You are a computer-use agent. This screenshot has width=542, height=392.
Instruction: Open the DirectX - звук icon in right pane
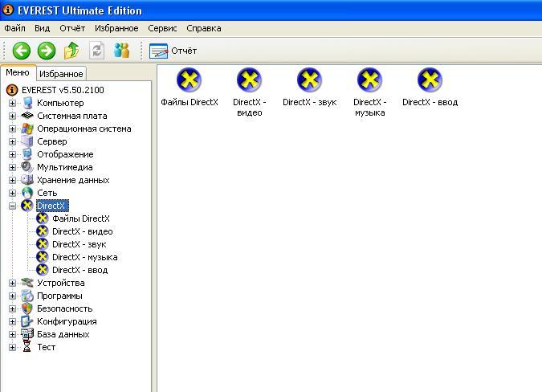310,80
